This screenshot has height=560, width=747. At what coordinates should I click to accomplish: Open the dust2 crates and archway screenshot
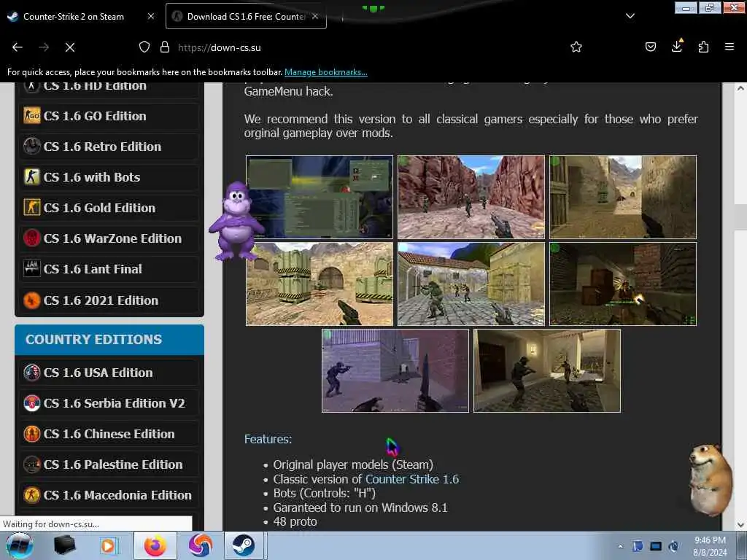pyautogui.click(x=320, y=284)
